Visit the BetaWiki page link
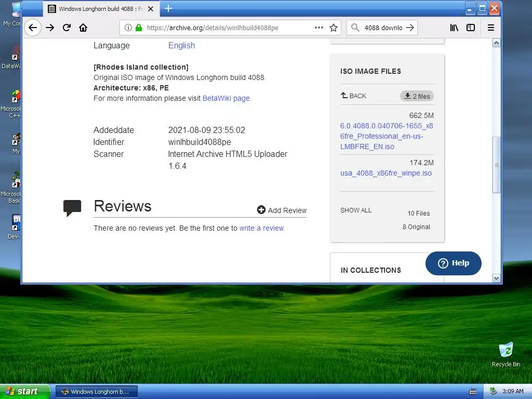The image size is (532, 399). (x=227, y=98)
